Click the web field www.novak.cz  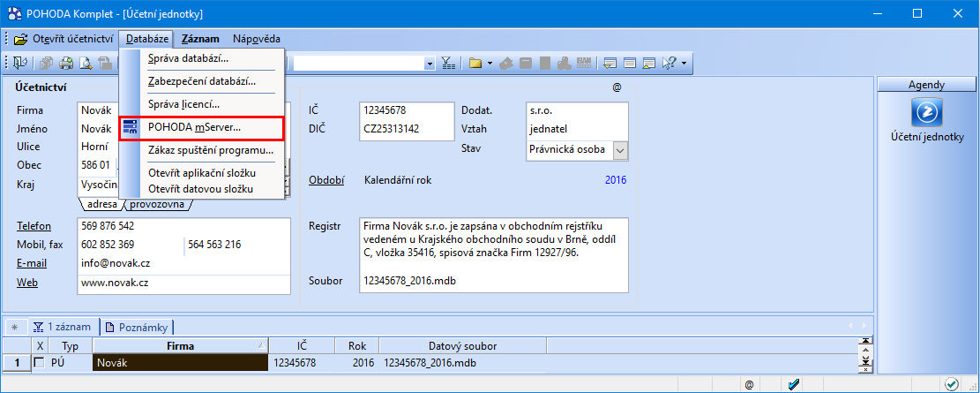point(185,283)
